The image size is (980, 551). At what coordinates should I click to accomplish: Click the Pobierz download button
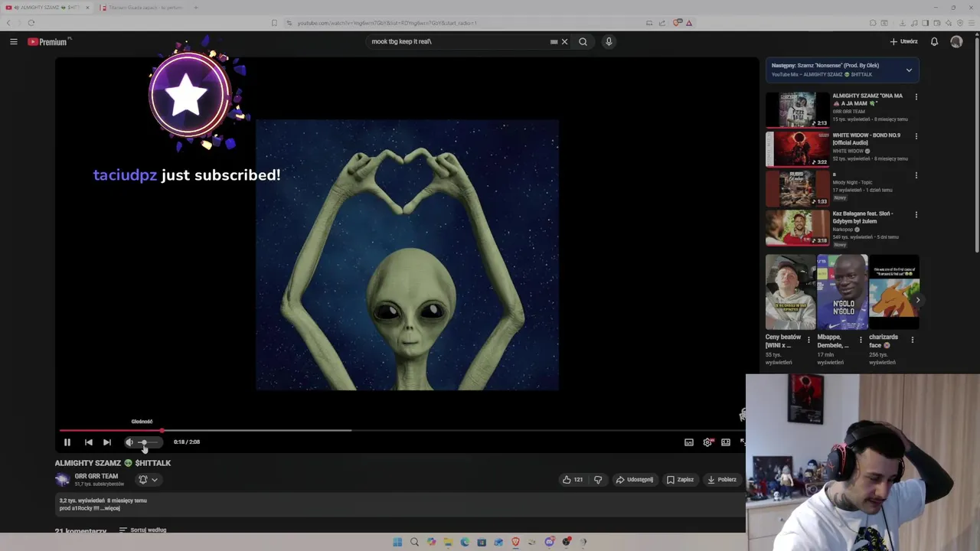coord(722,480)
